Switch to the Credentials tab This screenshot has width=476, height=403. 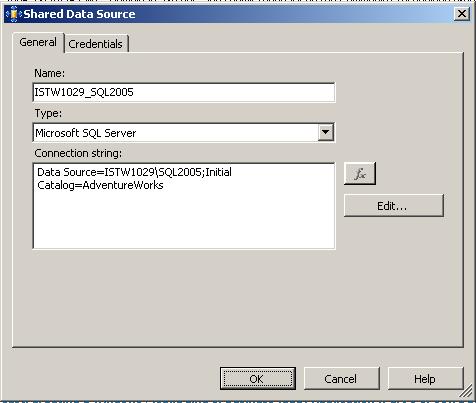click(x=95, y=44)
